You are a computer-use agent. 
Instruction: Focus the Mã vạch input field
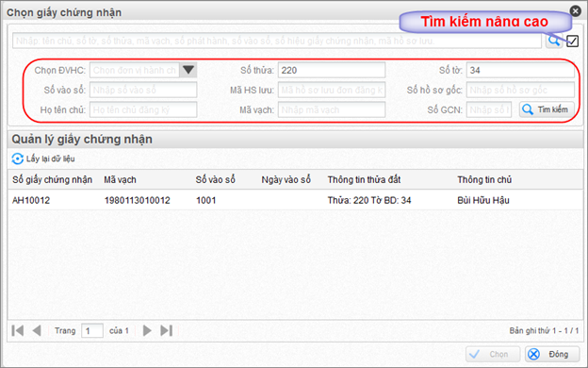tap(332, 109)
